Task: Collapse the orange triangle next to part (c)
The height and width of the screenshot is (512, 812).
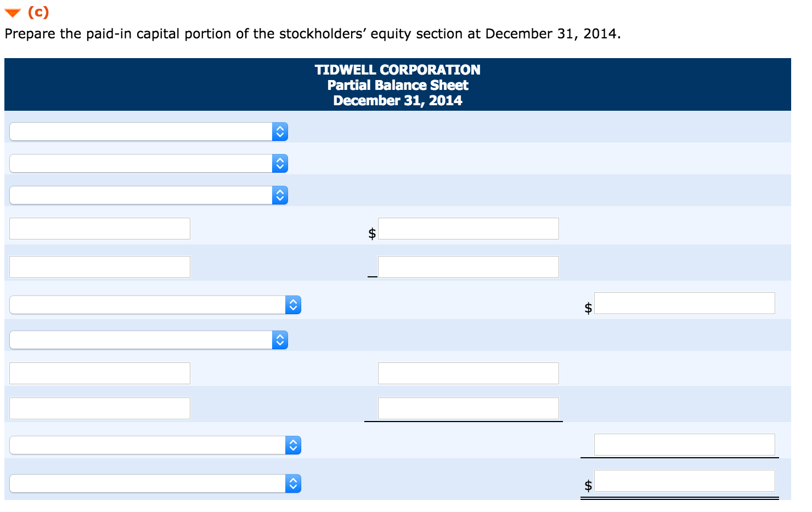Action: point(12,12)
